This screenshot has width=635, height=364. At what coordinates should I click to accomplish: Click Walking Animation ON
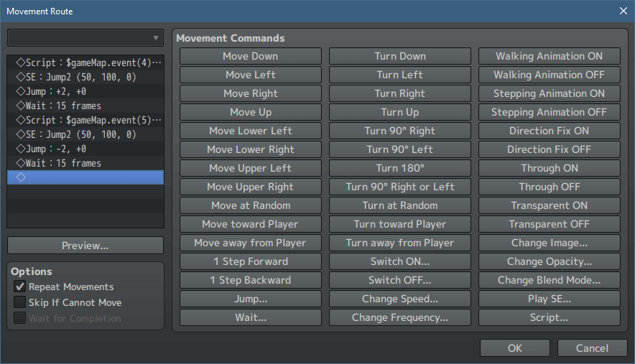click(550, 56)
